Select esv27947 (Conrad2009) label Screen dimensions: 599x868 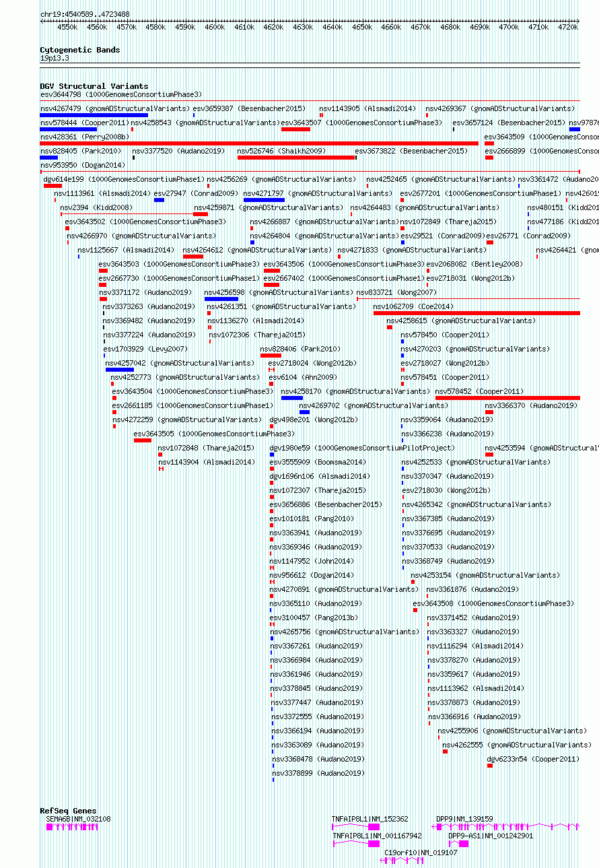[x=196, y=193]
